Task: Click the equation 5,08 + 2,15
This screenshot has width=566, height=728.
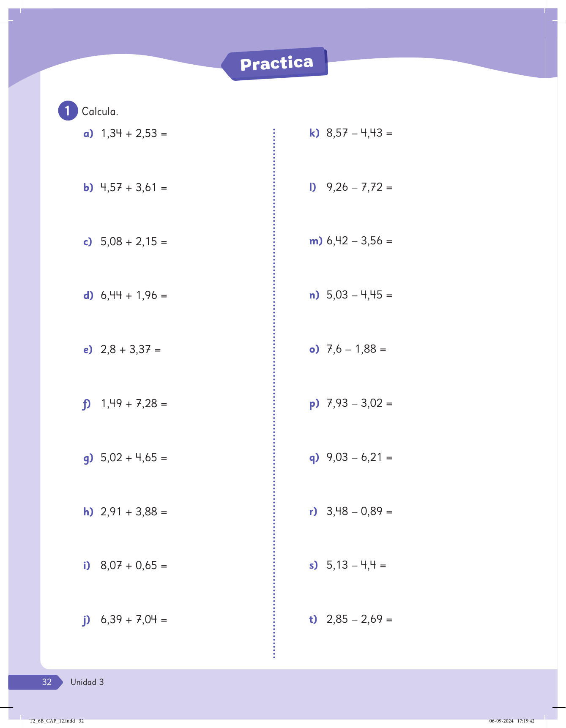Action: pos(134,241)
